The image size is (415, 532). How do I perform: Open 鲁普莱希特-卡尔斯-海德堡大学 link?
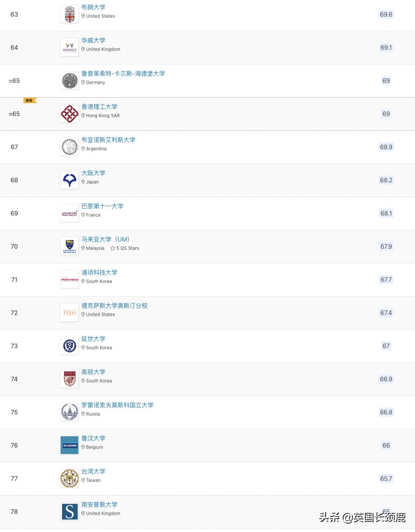(x=123, y=73)
